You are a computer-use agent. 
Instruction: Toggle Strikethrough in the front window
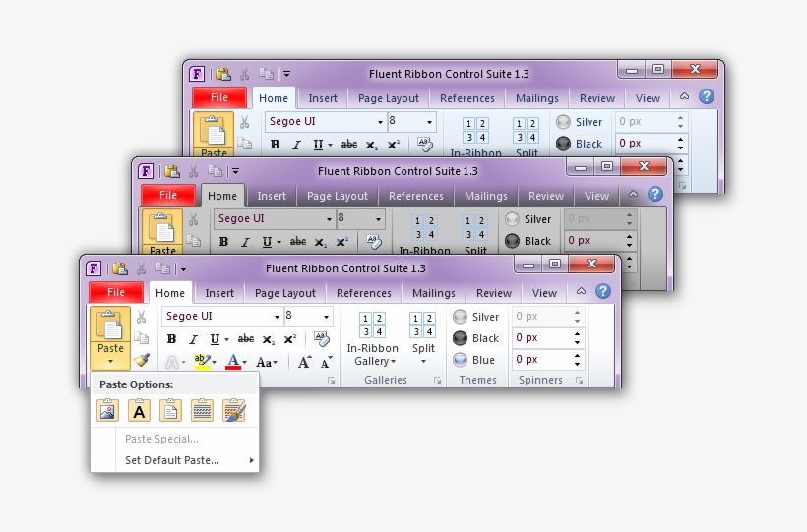click(245, 339)
